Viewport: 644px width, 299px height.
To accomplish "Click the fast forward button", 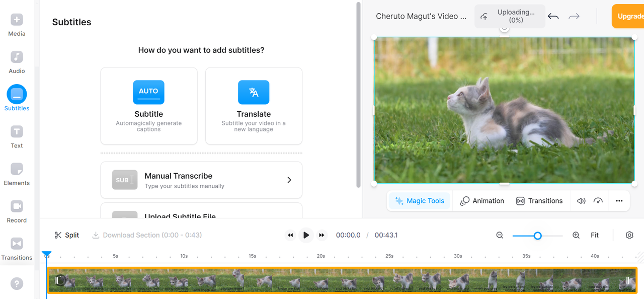I will [x=321, y=235].
